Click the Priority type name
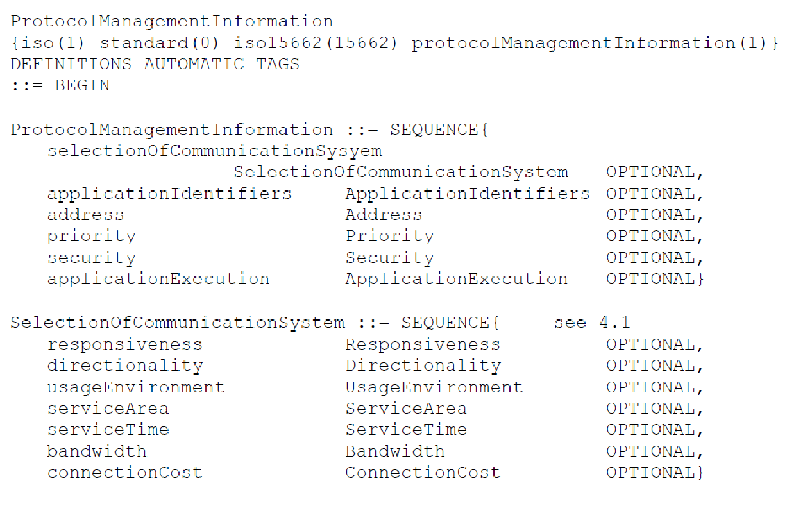 click(x=389, y=236)
